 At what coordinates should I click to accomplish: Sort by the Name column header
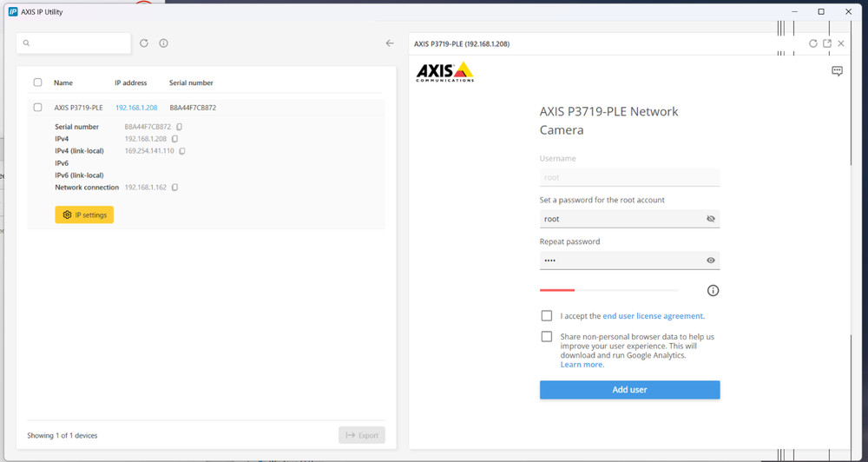tap(63, 82)
